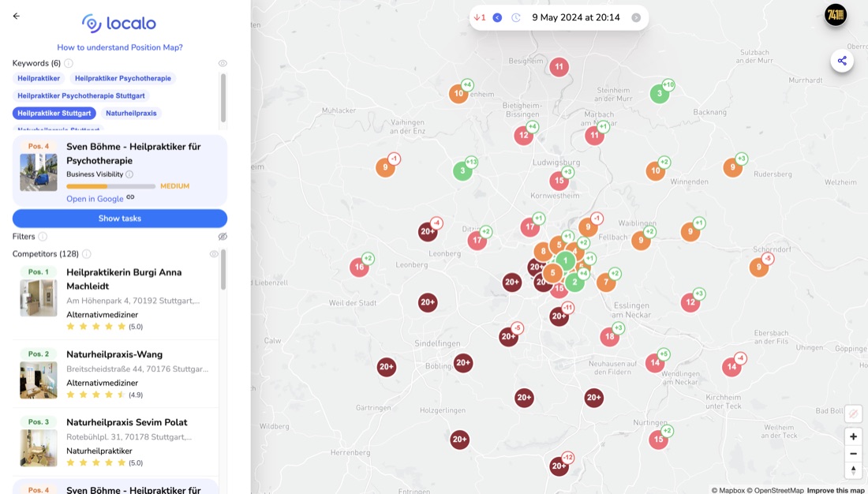Open Naturheilpraxis-Wang photo thumbnail
Viewport: 868px width, 494px height.
[x=38, y=380]
